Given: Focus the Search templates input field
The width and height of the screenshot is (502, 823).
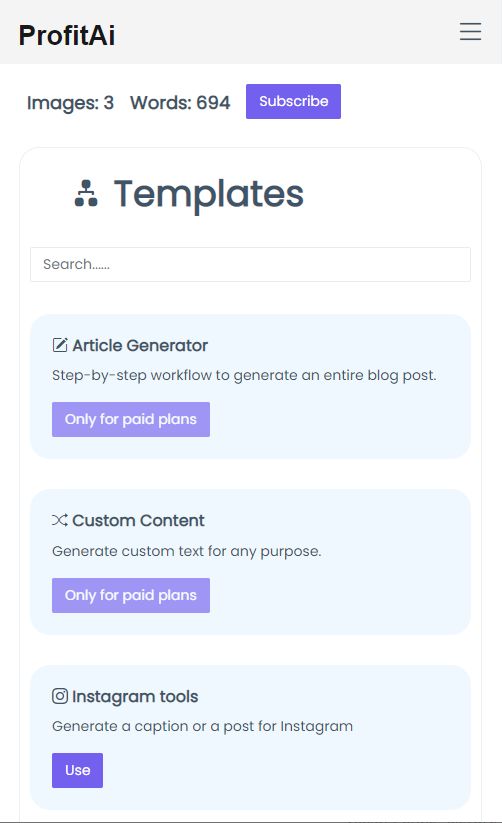Looking at the screenshot, I should coord(250,264).
